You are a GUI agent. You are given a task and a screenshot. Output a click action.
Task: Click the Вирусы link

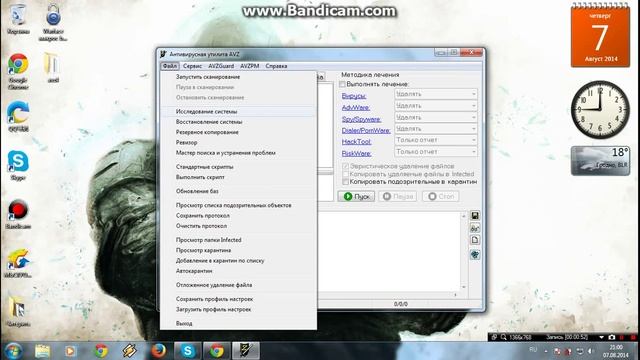tap(353, 96)
